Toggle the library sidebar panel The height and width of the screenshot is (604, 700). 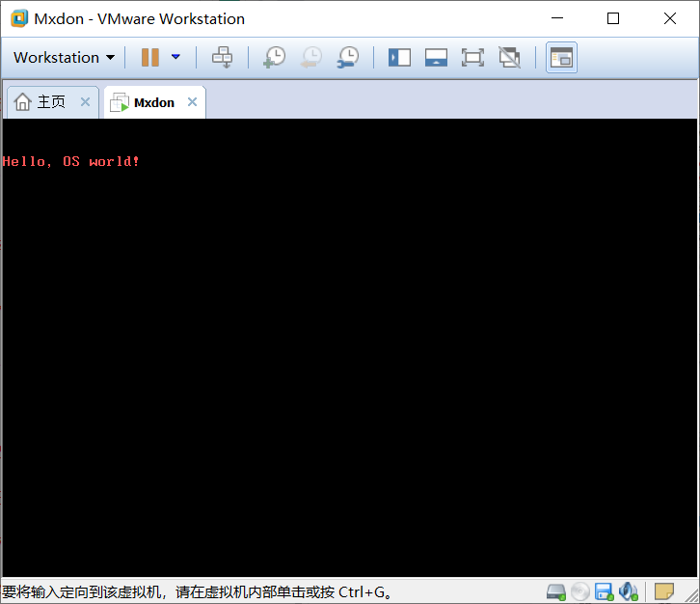(x=399, y=58)
